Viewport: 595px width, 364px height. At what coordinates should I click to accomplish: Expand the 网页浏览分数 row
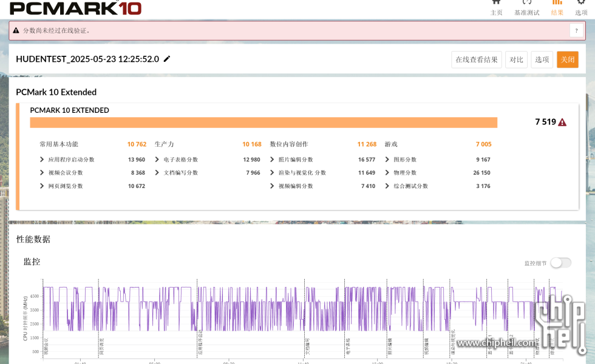42,186
